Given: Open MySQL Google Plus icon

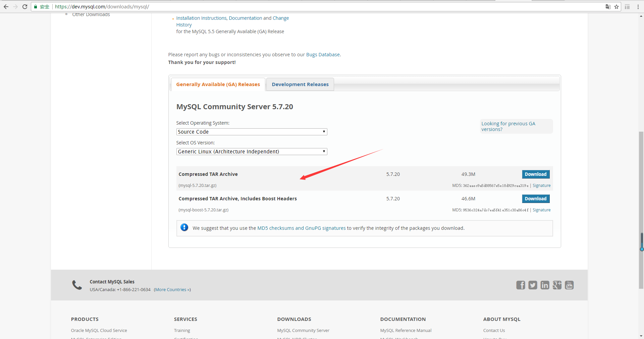Looking at the screenshot, I should click(557, 285).
